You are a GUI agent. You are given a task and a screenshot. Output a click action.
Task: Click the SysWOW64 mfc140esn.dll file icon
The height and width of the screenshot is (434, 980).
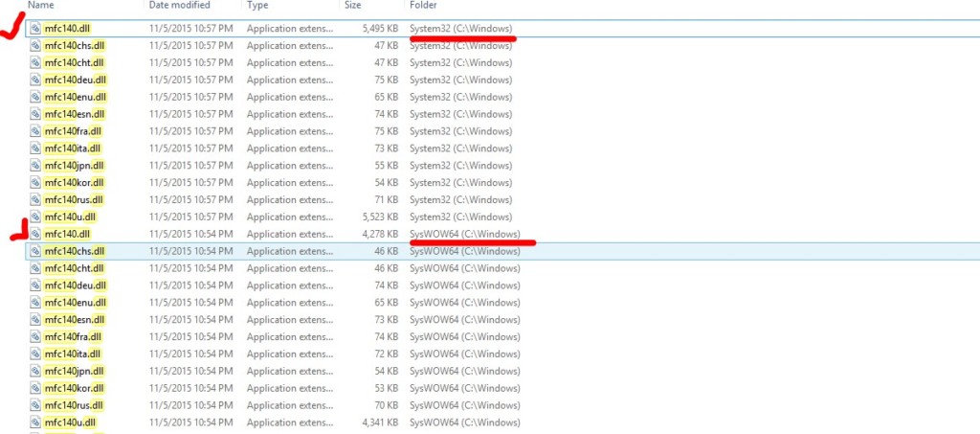[x=35, y=320]
